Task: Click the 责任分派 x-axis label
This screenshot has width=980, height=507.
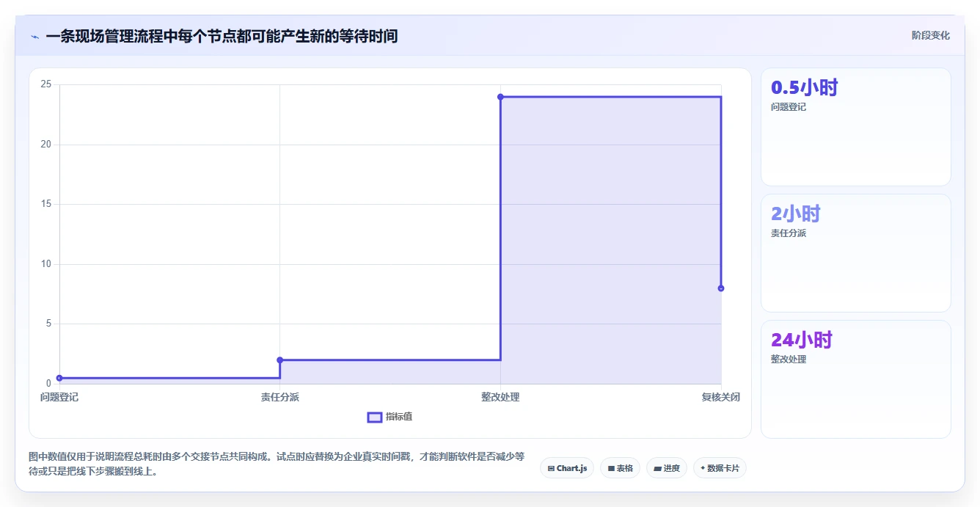Action: [x=280, y=397]
